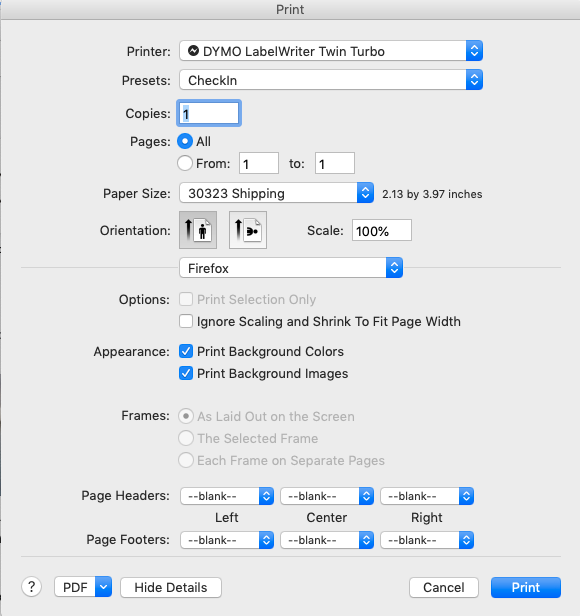Image resolution: width=580 pixels, height=616 pixels.
Task: Click the Print window title
Action: pyautogui.click(x=290, y=9)
